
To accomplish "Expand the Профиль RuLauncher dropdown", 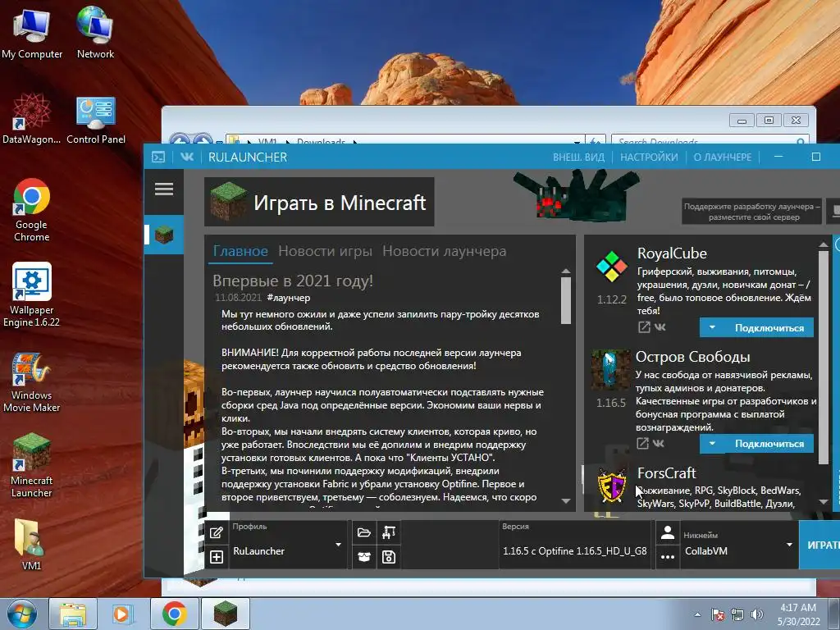I will pyautogui.click(x=338, y=545).
